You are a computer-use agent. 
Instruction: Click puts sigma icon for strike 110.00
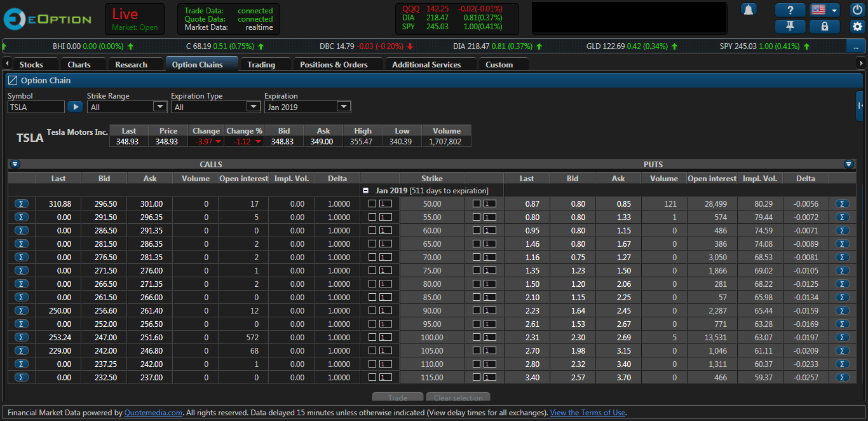843,364
